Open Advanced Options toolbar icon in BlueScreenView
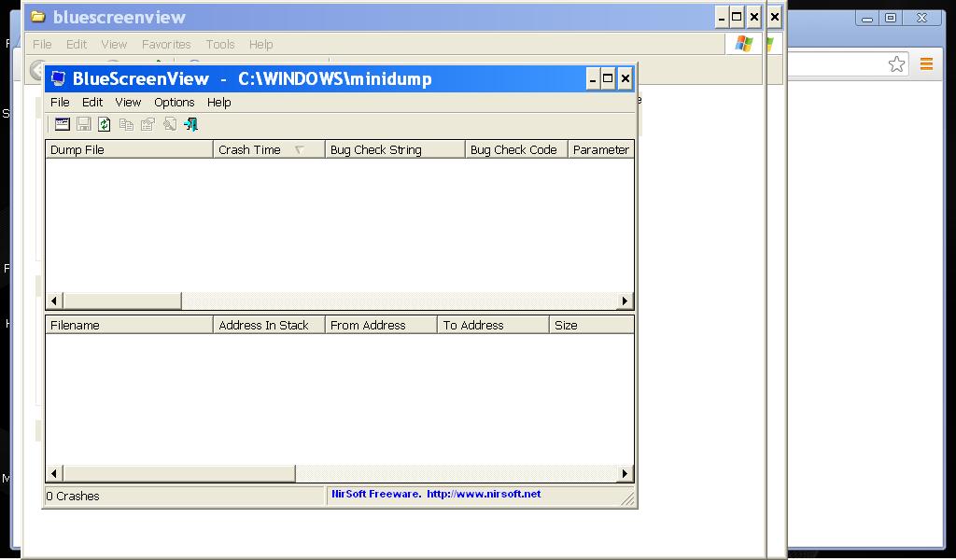 [x=63, y=124]
